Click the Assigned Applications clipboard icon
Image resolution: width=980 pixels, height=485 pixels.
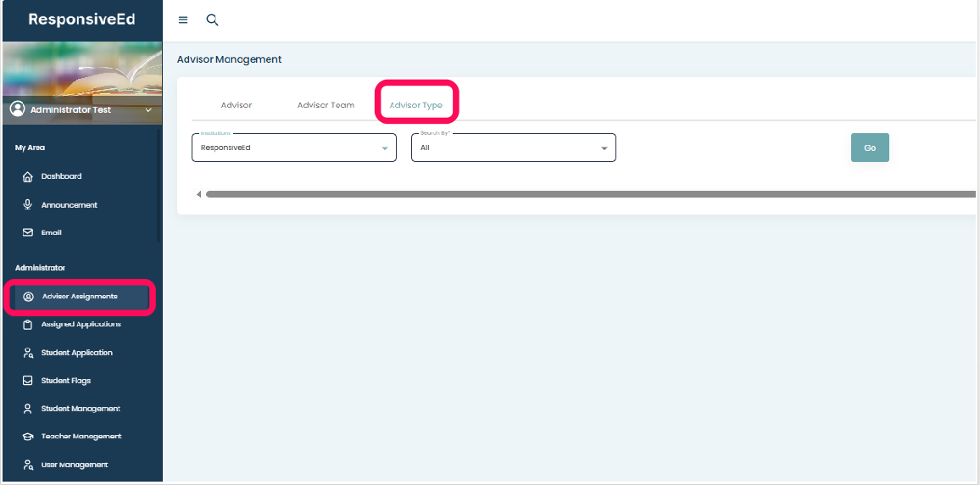(x=27, y=325)
